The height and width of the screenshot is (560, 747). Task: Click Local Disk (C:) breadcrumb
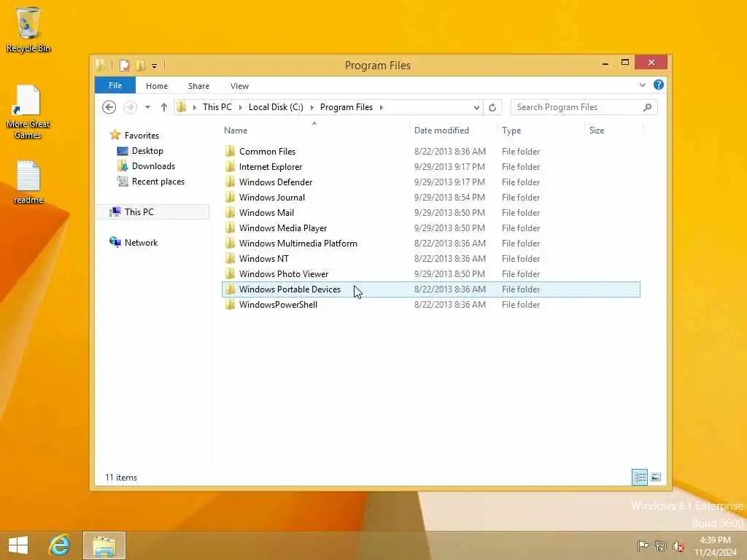tap(276, 107)
